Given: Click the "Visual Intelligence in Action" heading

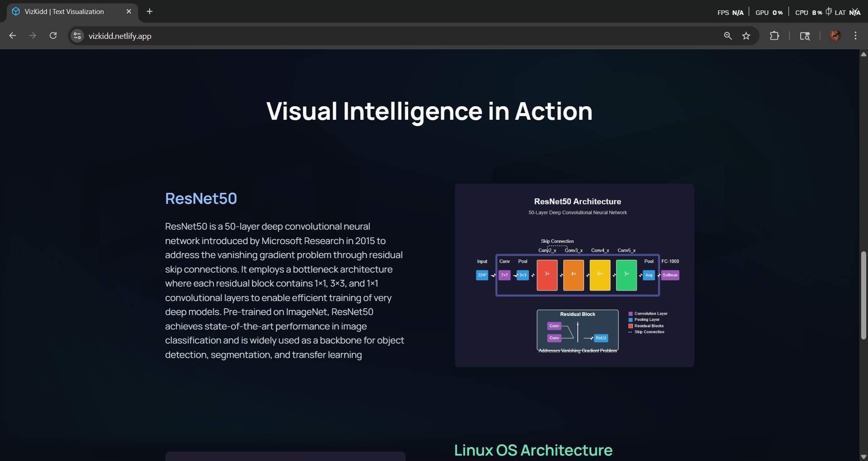Looking at the screenshot, I should point(429,111).
